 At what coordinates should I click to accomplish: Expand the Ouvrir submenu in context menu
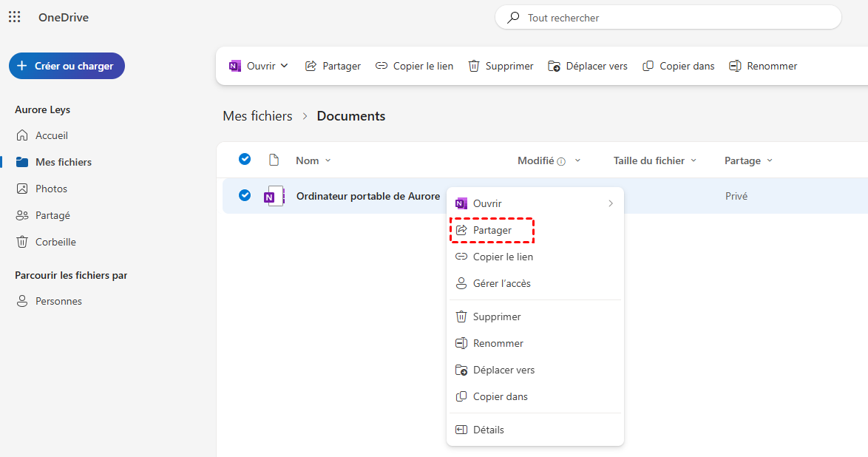[x=611, y=203]
